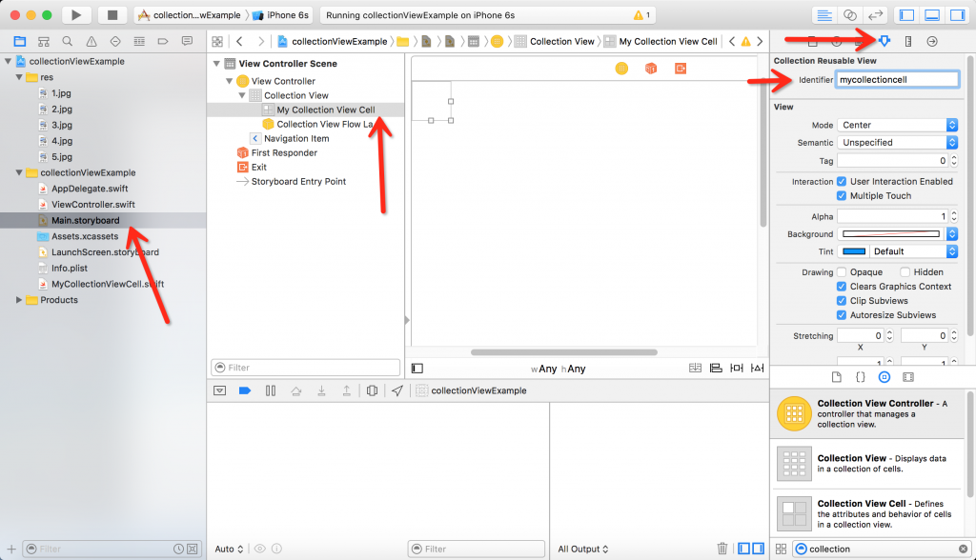Toggle breakpoints in the debug bar

tap(247, 390)
